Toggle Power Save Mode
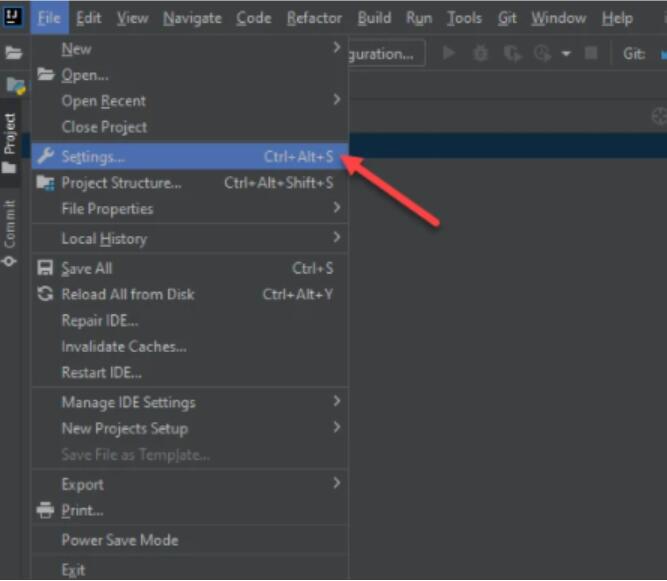Image resolution: width=667 pixels, height=581 pixels. click(x=119, y=540)
